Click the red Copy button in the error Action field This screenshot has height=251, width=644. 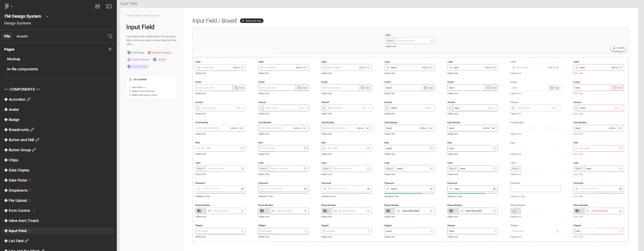point(618,88)
